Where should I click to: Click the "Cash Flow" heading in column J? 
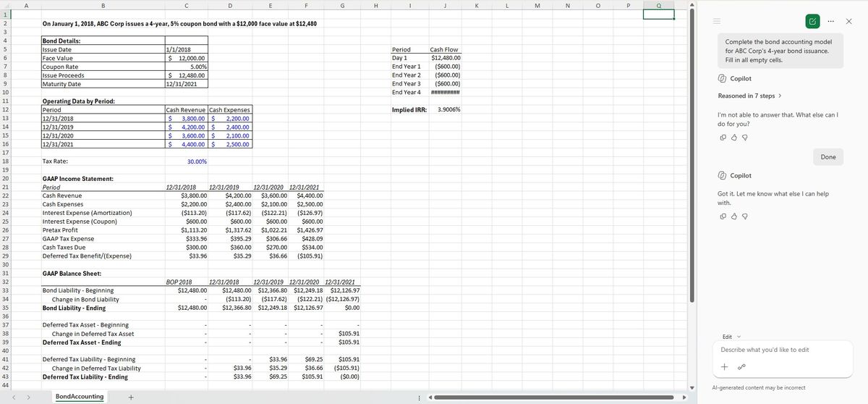point(444,49)
